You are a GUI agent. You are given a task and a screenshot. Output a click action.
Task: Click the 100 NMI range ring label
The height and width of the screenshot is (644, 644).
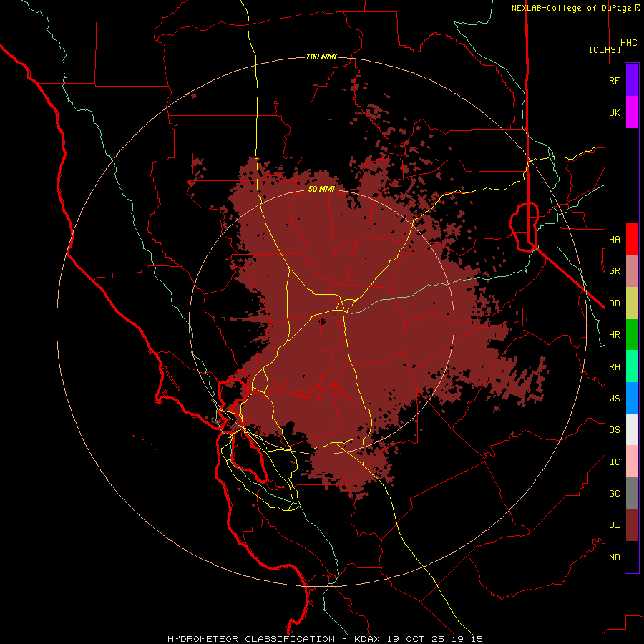click(x=321, y=57)
